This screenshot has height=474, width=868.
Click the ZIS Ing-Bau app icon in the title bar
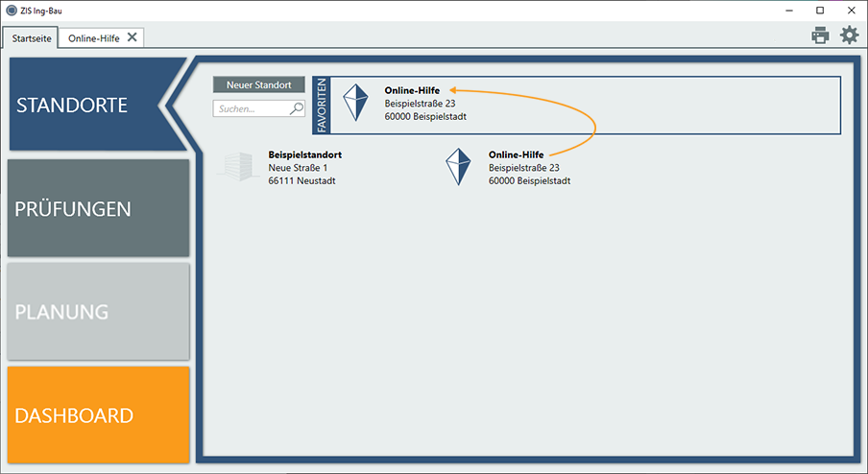[11, 10]
